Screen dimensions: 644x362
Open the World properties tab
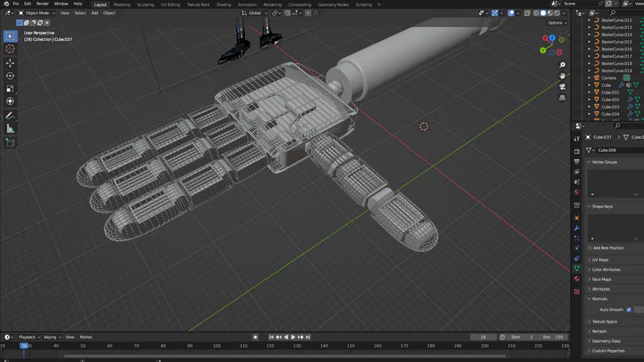tap(577, 192)
